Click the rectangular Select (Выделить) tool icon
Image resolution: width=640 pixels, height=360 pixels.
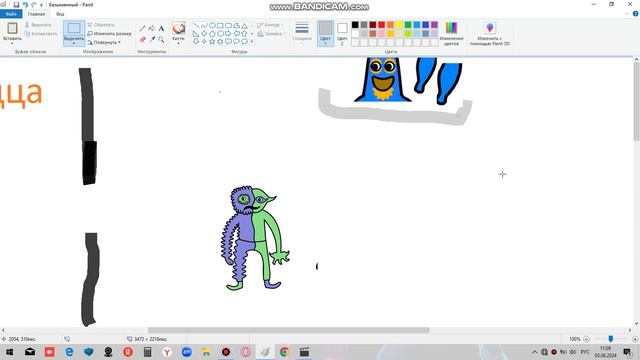74,28
